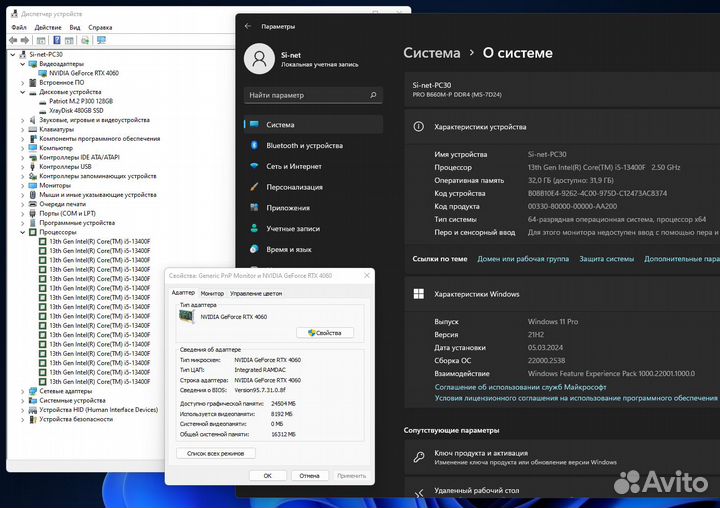
Task: Expand the Сетевые адаптеры branch
Action: coord(22,391)
